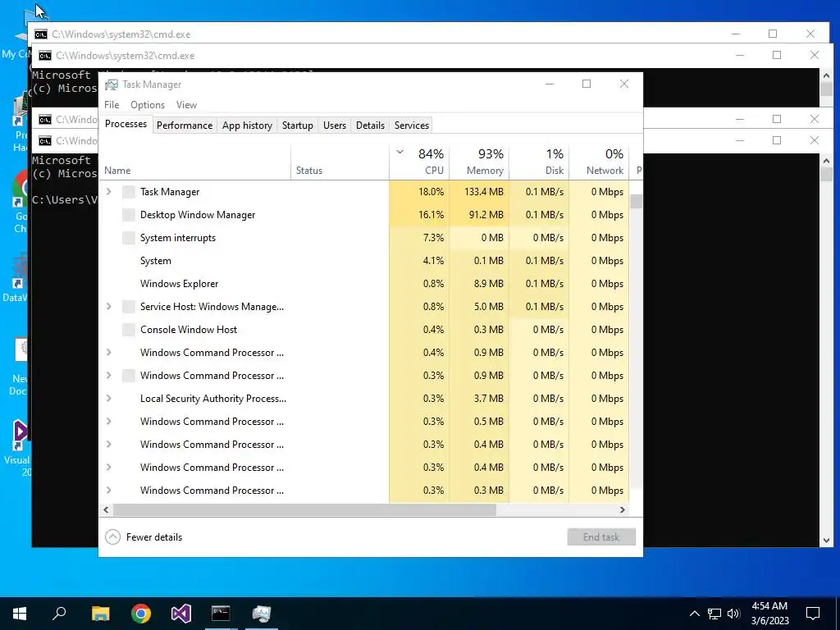Click the Task Manager title bar icon
The width and height of the screenshot is (840, 630).
coord(112,84)
